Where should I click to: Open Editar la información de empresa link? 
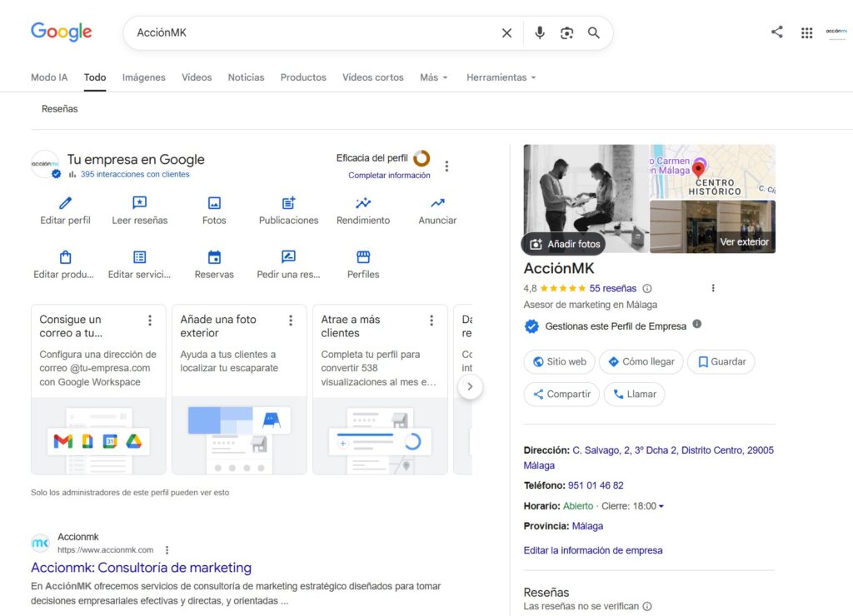pos(593,550)
